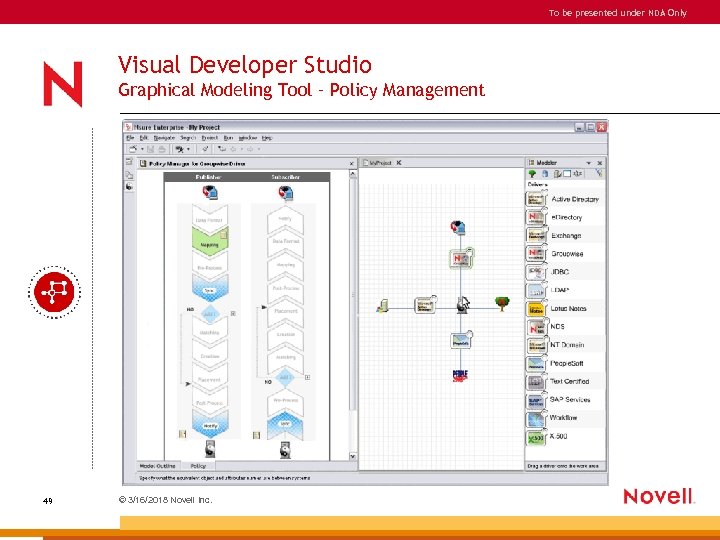The width and height of the screenshot is (720, 540).
Task: Select the Lotus Notes driver icon
Action: click(x=535, y=309)
